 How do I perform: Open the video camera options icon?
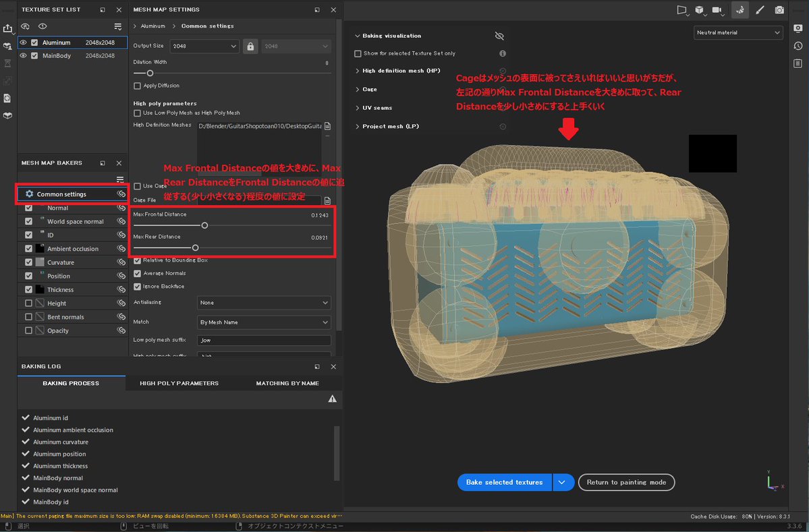click(718, 10)
